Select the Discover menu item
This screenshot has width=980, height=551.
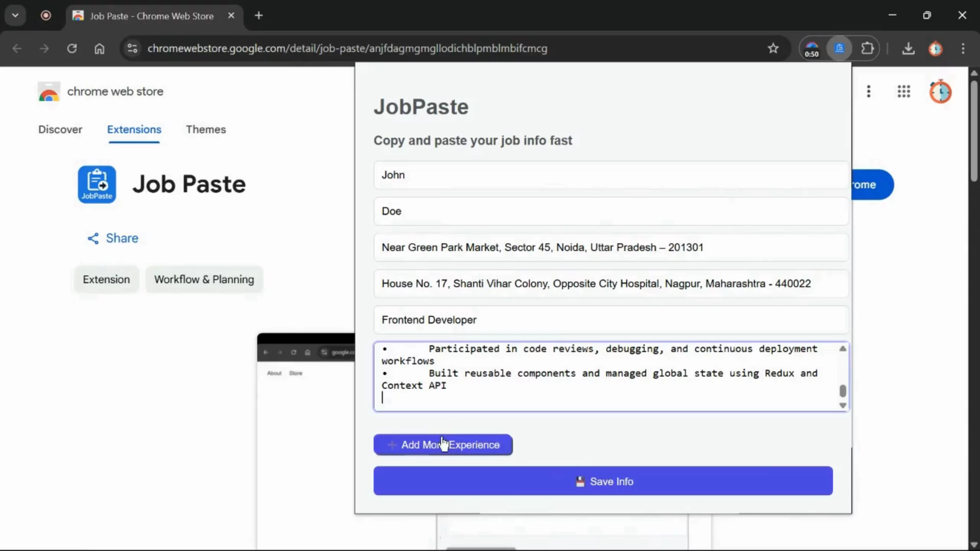[x=60, y=130]
